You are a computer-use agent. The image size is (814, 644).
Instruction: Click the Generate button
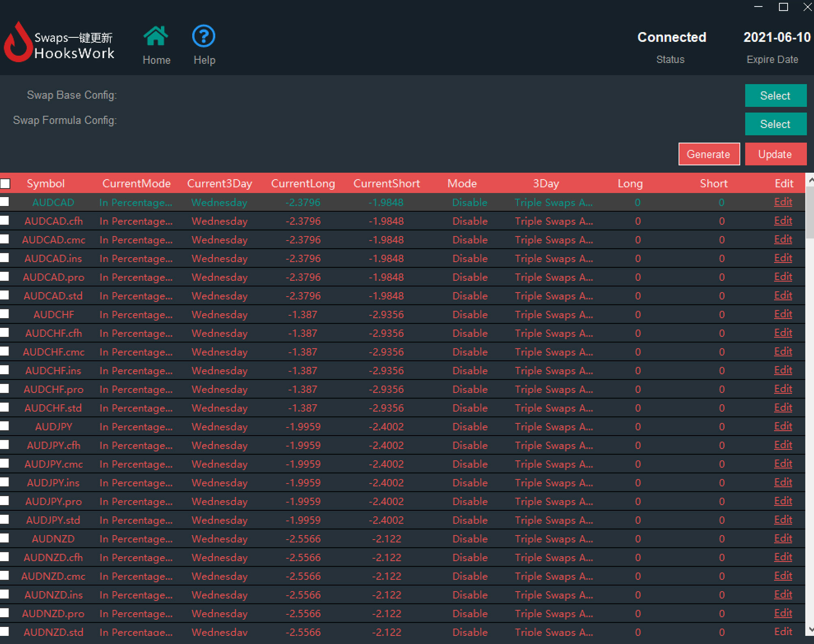pos(709,154)
